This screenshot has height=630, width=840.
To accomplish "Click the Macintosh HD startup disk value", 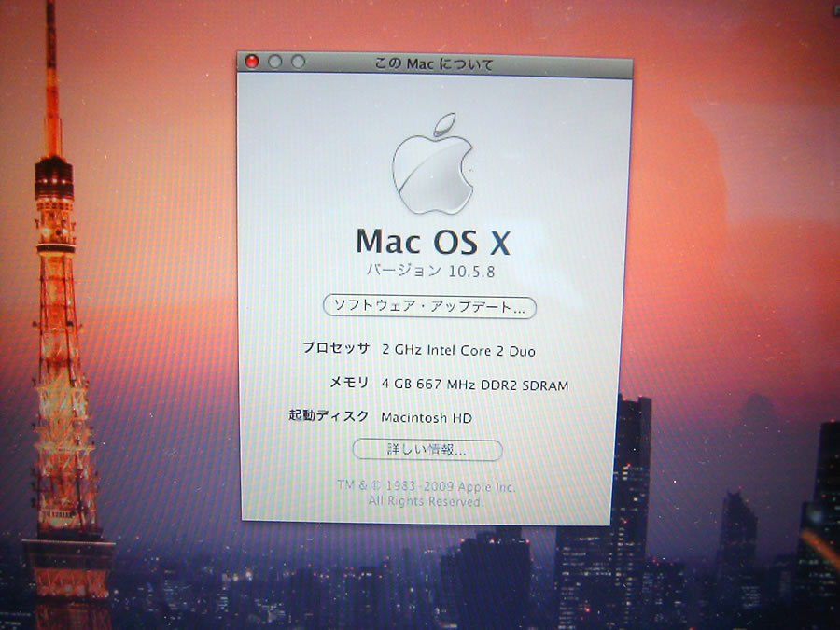I will click(427, 417).
